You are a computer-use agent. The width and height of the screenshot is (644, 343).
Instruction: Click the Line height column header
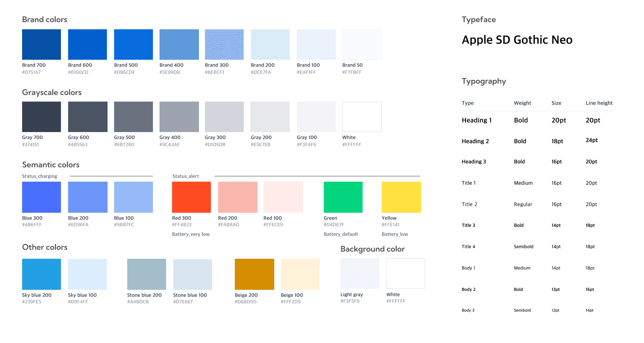tap(599, 103)
